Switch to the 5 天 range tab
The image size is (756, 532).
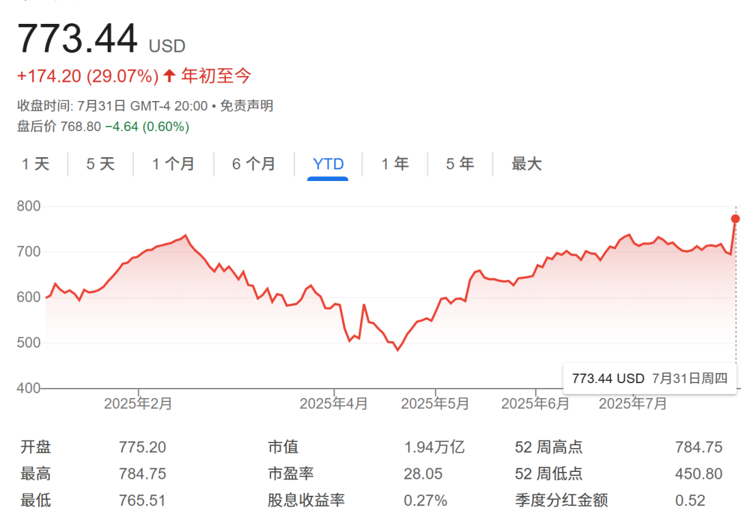coord(100,164)
